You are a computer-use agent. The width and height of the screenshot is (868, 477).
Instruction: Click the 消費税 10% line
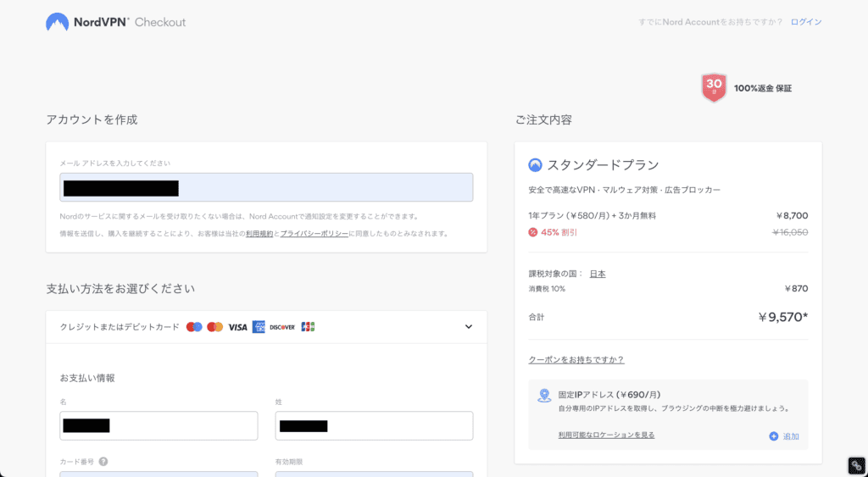pyautogui.click(x=547, y=289)
